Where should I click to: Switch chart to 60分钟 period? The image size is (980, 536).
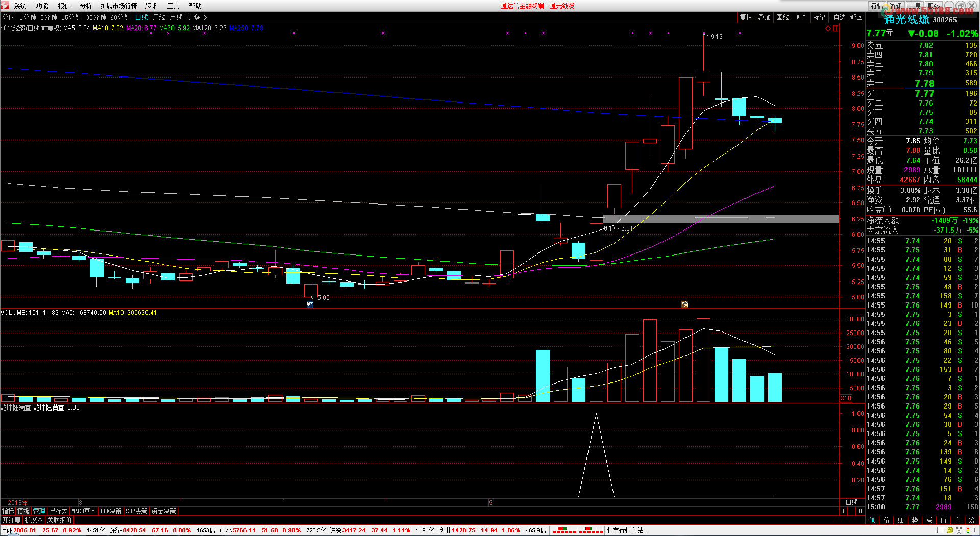pos(120,17)
